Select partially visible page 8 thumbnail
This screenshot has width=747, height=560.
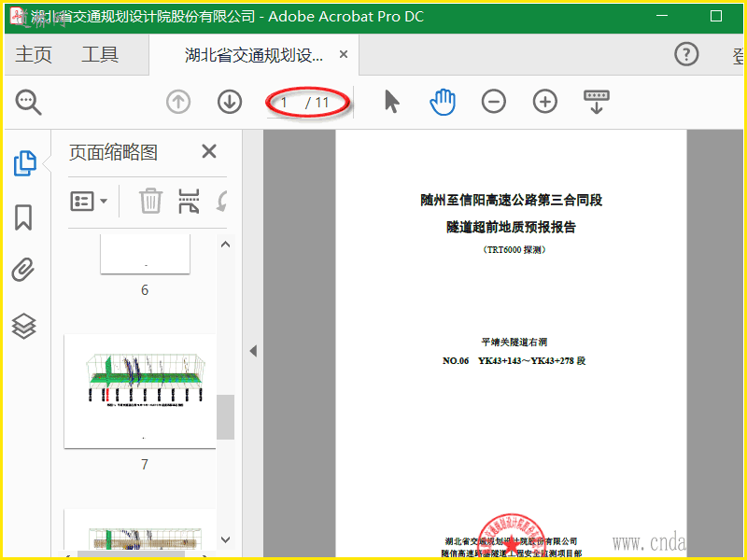click(140, 529)
